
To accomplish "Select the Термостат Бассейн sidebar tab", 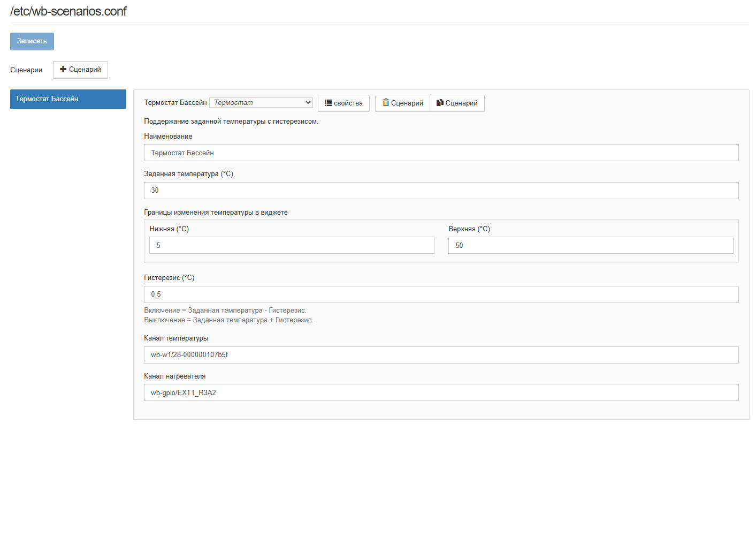I will click(x=68, y=99).
